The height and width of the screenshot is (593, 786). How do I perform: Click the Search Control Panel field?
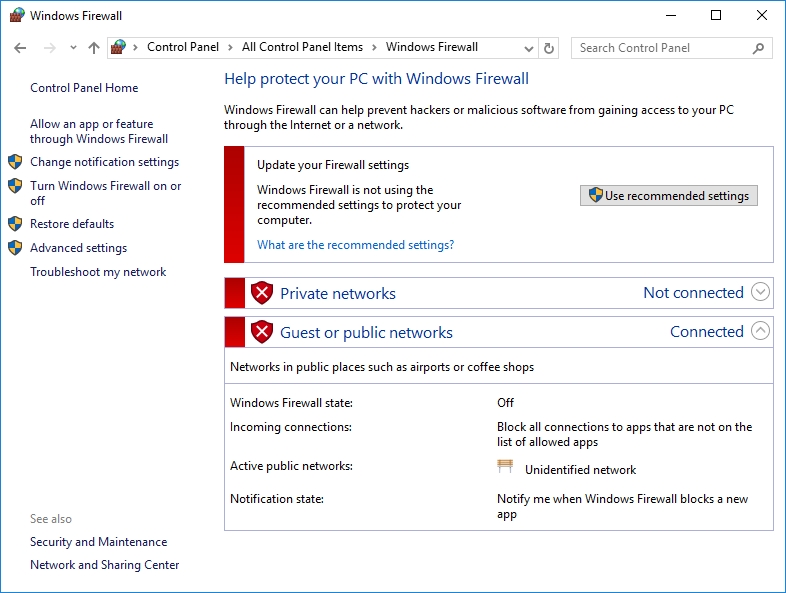click(672, 48)
